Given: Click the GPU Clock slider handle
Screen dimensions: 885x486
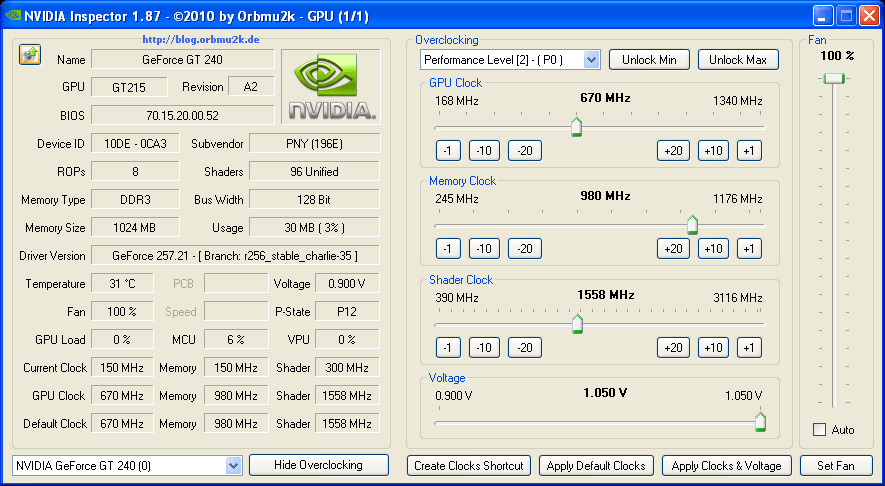Looking at the screenshot, I should (576, 126).
